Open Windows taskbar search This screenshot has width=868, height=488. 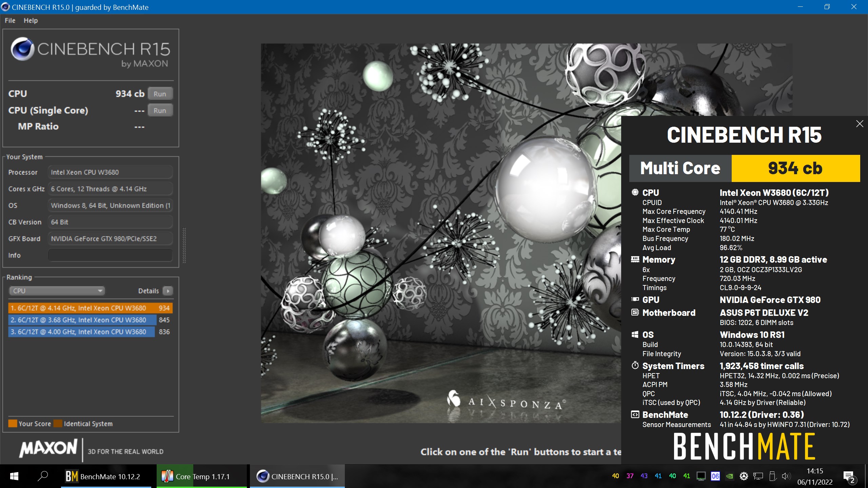click(43, 476)
